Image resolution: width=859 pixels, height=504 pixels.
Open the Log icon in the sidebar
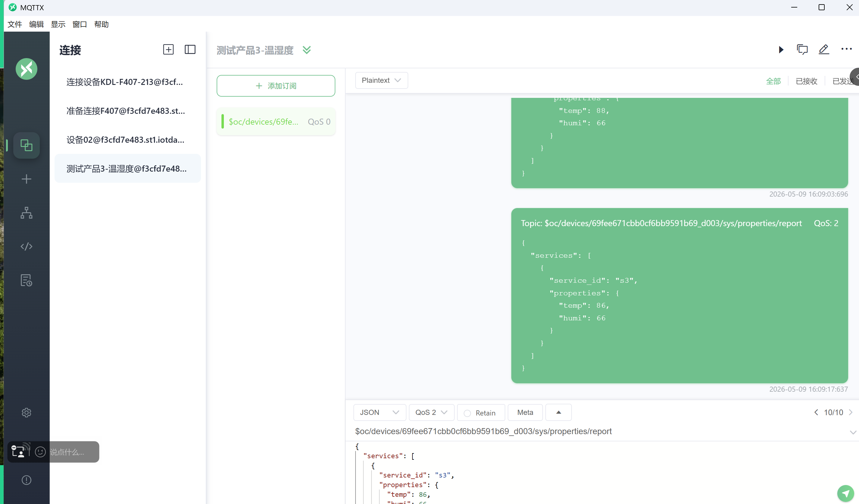(26, 280)
